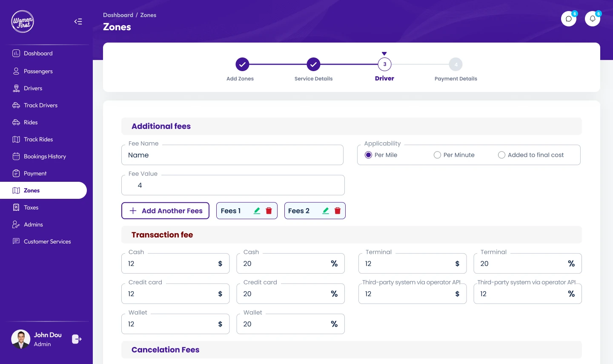Screen dimensions: 613x364
Task: Select the Per Mile radio option
Action: pos(368,155)
